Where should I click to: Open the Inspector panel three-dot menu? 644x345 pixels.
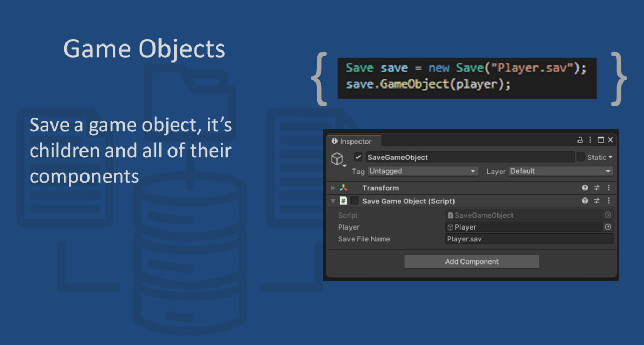tap(590, 140)
